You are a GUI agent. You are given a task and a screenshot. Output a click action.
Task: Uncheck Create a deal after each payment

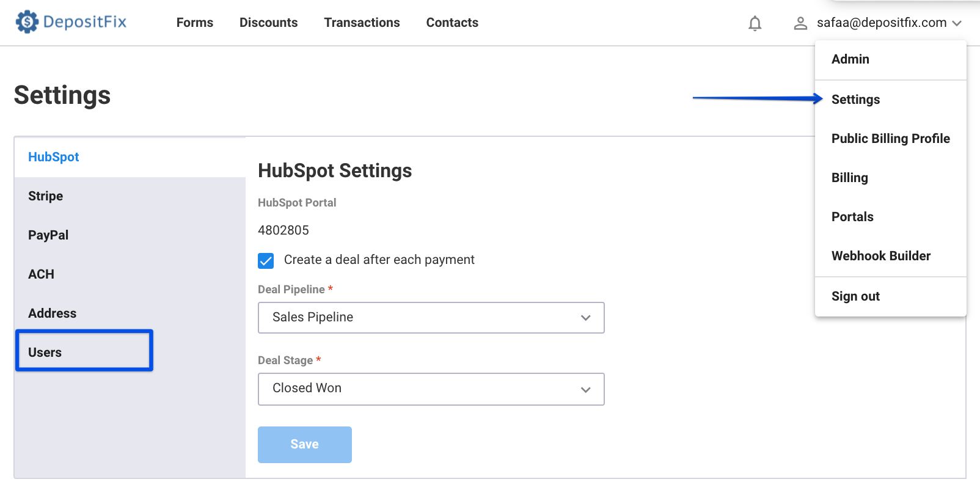(266, 261)
